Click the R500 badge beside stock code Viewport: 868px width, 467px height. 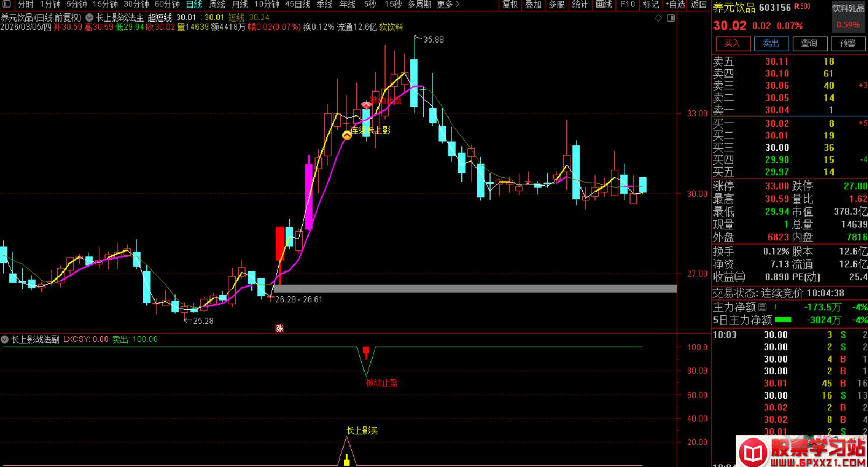click(x=802, y=7)
